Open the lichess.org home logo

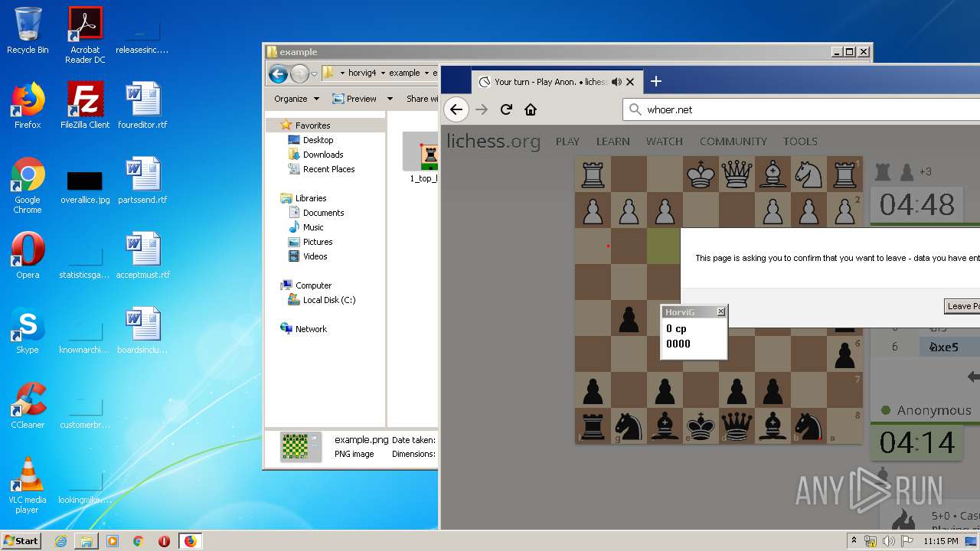click(x=493, y=141)
